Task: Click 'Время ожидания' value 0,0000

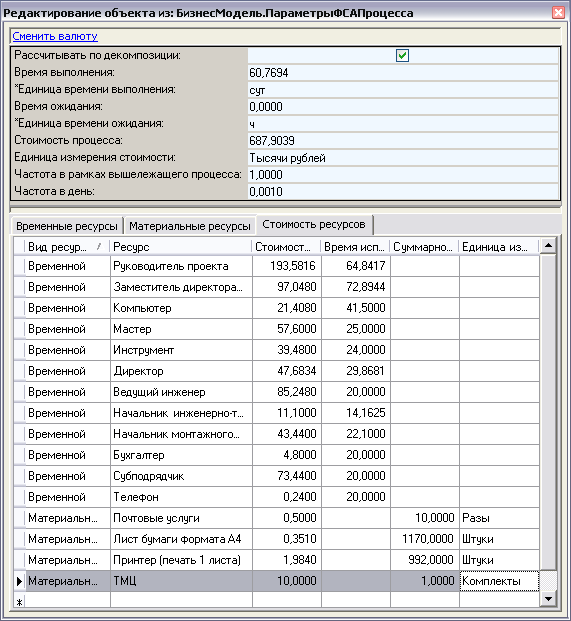Action: coord(403,107)
